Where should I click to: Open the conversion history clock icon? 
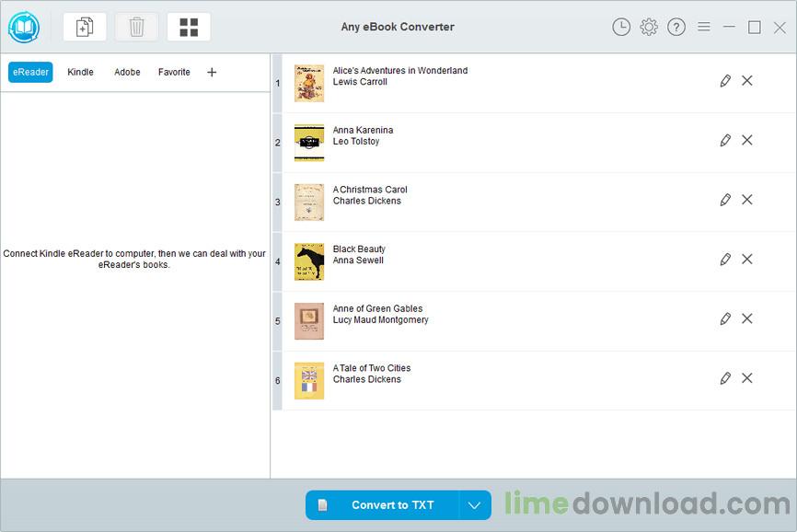(x=621, y=27)
